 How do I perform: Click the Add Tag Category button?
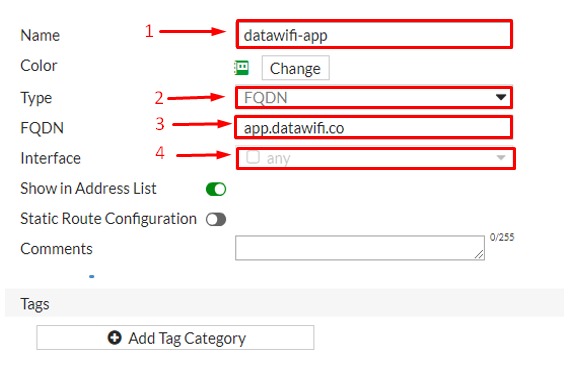pos(175,338)
